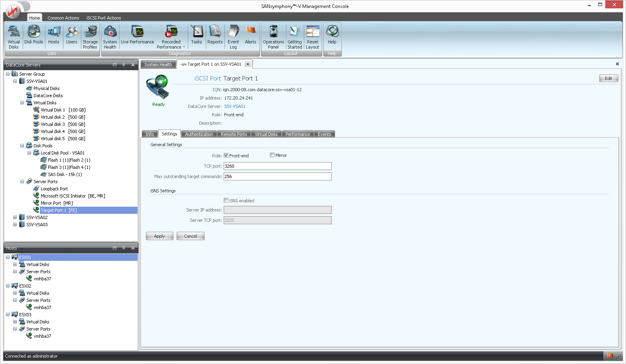The height and width of the screenshot is (364, 626).
Task: Toggle the iSNS enabled checkbox
Action: coord(226,201)
